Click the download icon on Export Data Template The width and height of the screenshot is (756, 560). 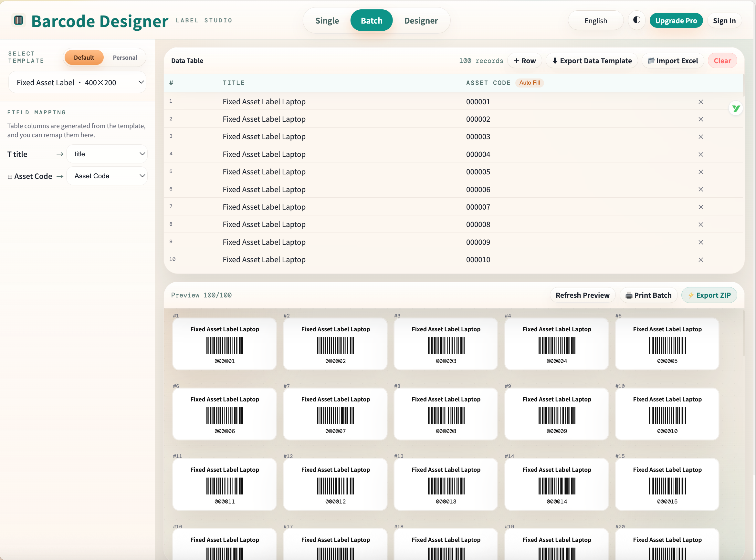click(x=555, y=60)
